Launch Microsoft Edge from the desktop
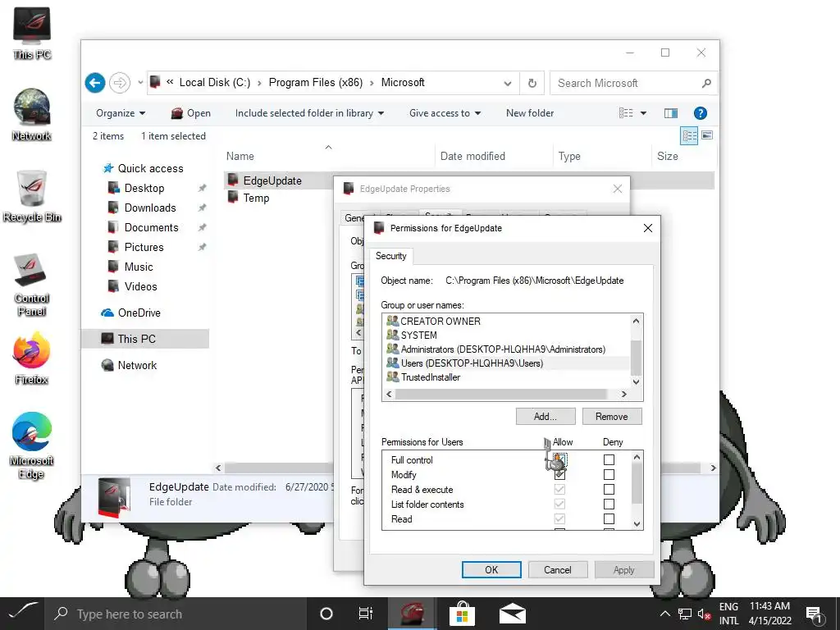 [32, 445]
